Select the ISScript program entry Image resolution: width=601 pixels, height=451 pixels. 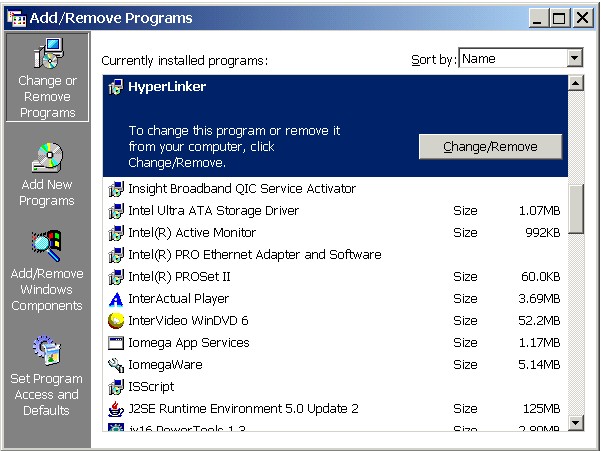click(x=335, y=387)
